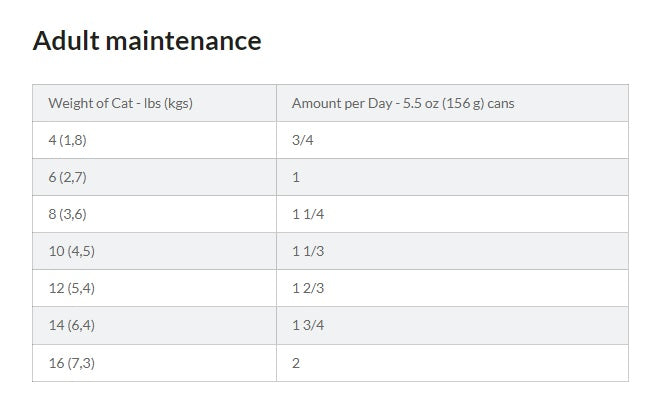Click the 'Adult maintenance' heading

[x=147, y=41]
